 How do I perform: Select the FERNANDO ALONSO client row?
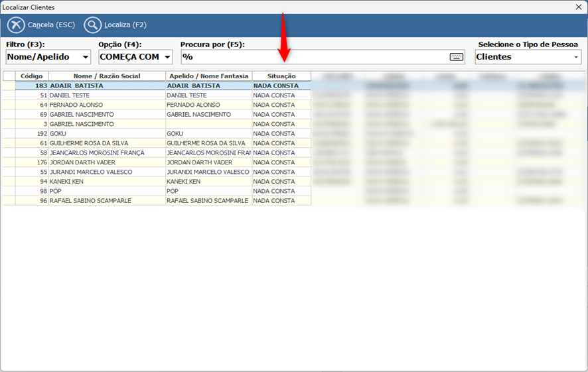click(106, 105)
